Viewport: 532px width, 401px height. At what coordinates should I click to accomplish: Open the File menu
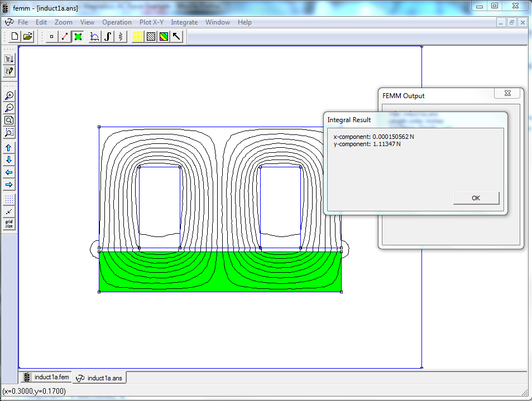click(23, 22)
